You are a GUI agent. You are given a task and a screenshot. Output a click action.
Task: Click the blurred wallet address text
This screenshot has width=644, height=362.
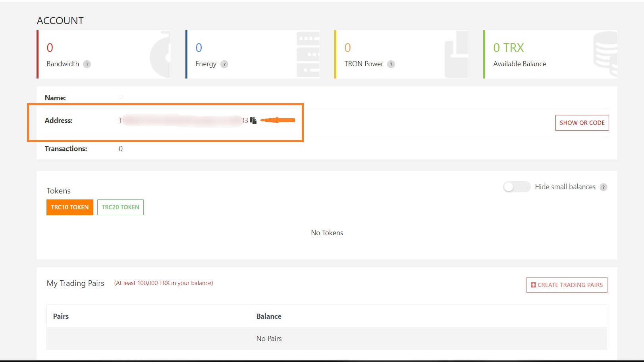(183, 121)
